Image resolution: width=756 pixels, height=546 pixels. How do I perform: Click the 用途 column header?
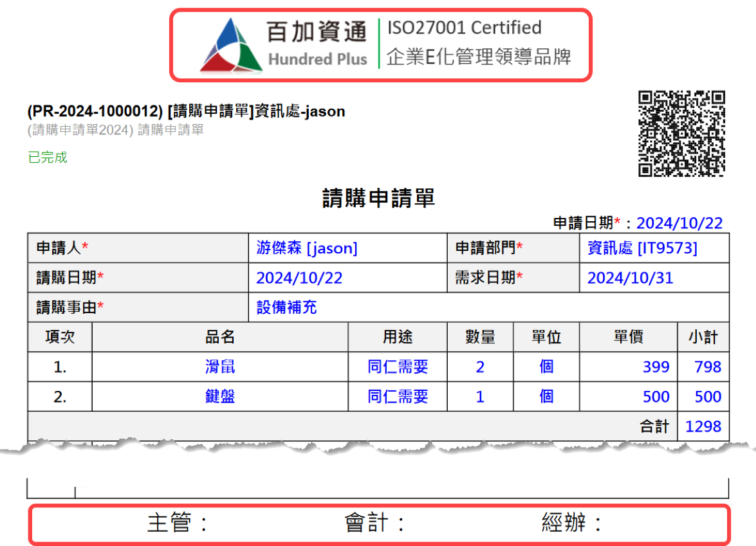398,337
